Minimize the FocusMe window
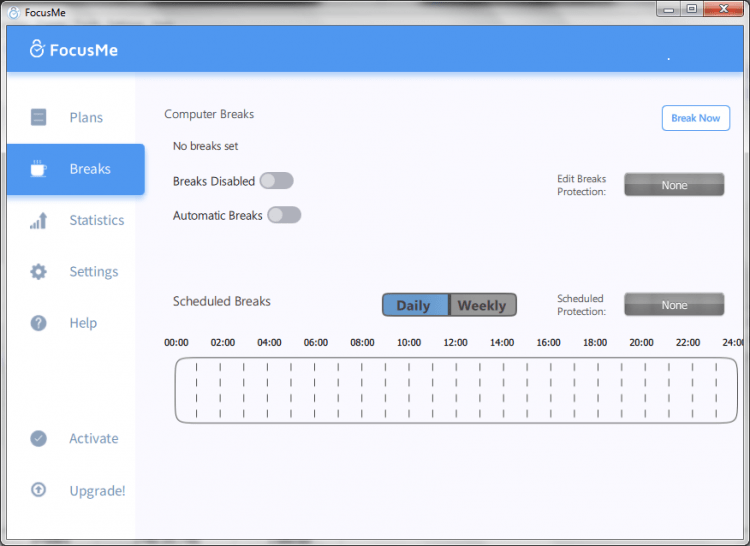The height and width of the screenshot is (546, 750). [668, 9]
